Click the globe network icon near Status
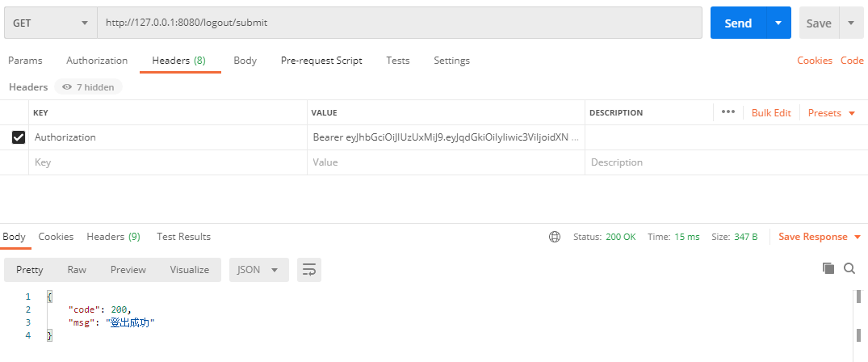 [x=555, y=237]
